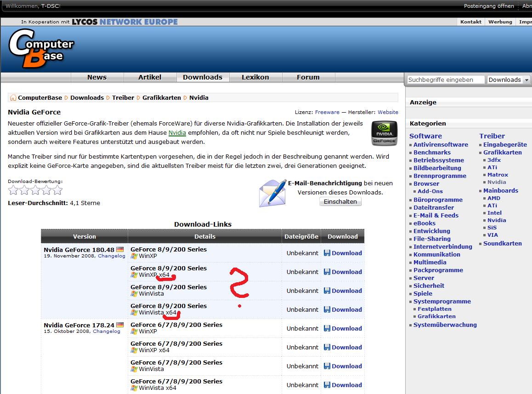Open Betriebssysteme category
The height and width of the screenshot is (394, 532).
pyautogui.click(x=439, y=160)
